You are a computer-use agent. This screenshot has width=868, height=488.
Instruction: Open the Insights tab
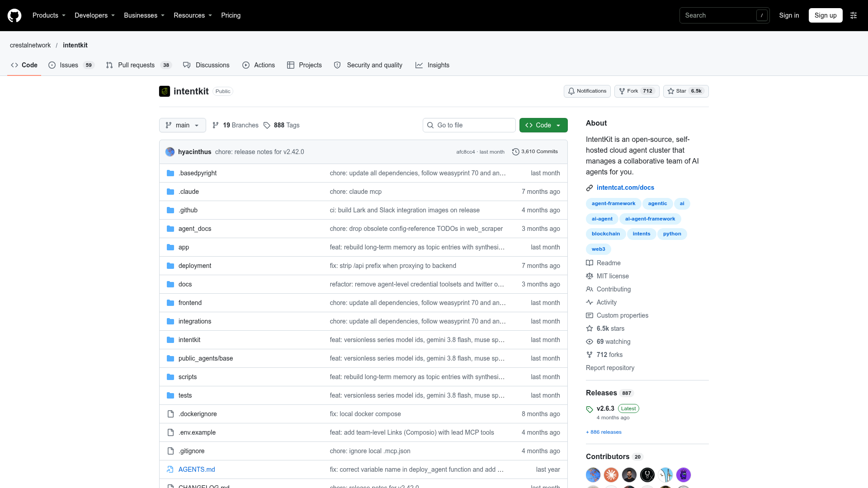432,65
